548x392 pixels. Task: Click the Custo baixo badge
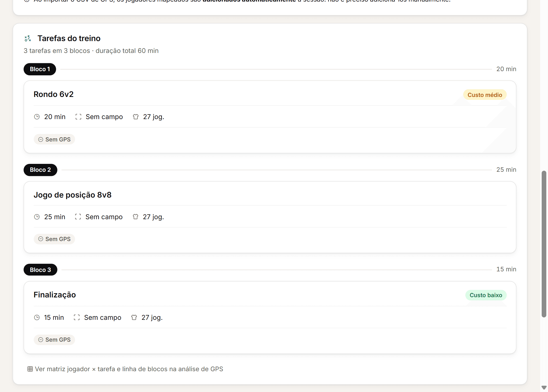pyautogui.click(x=486, y=295)
